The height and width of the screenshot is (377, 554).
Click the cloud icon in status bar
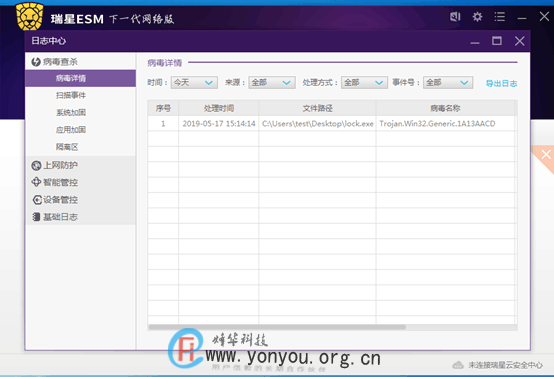pos(458,365)
